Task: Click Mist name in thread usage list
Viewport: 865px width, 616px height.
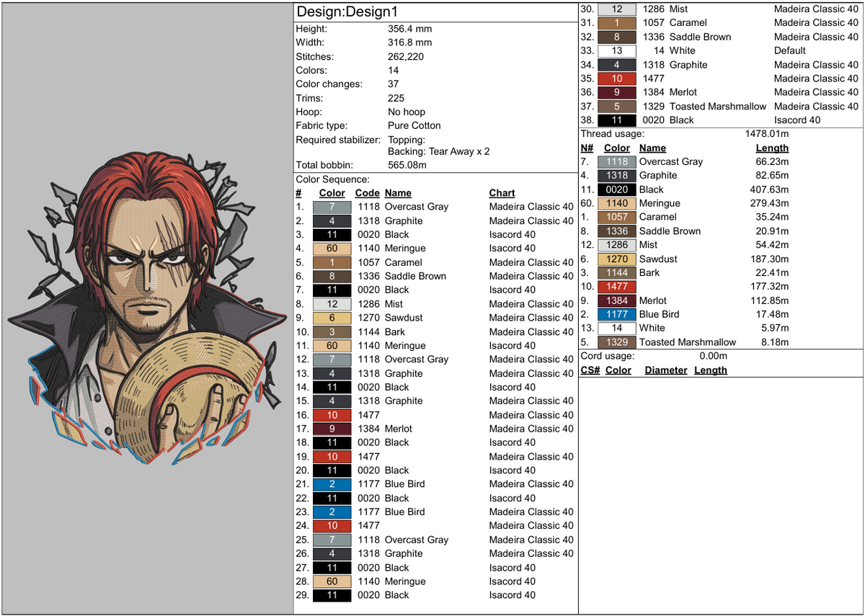Action: point(649,245)
